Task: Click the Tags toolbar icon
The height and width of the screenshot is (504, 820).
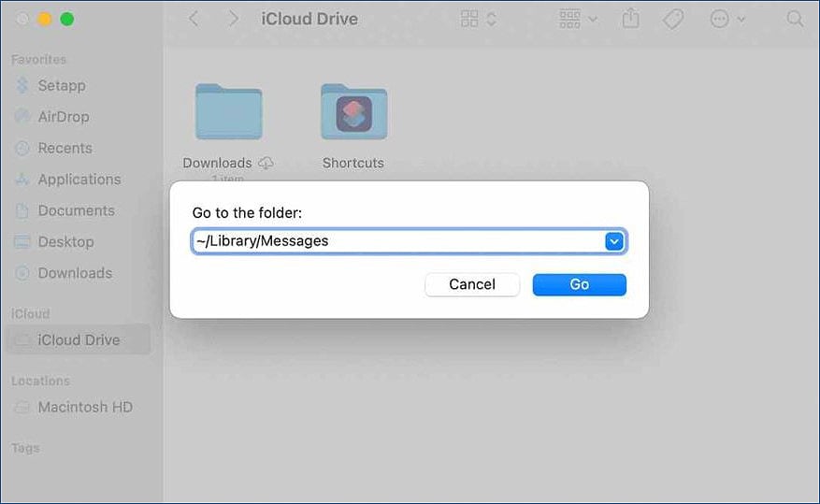Action: pos(673,20)
